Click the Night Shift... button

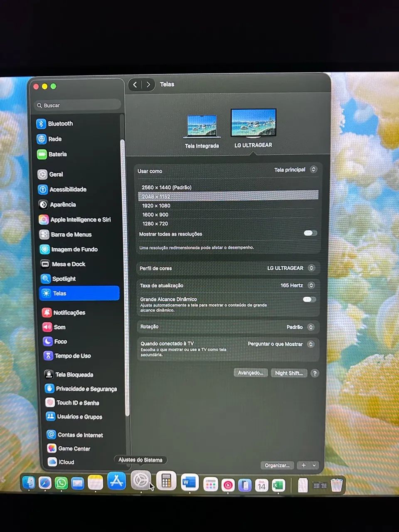[289, 373]
